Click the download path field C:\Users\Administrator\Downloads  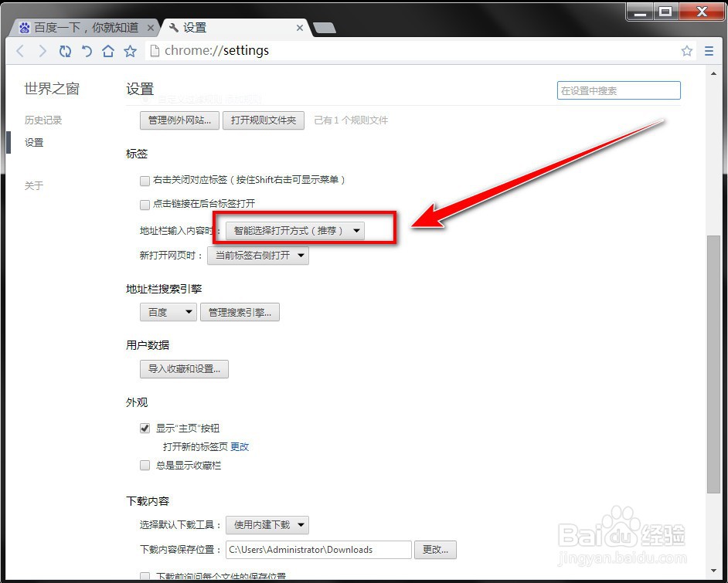318,550
